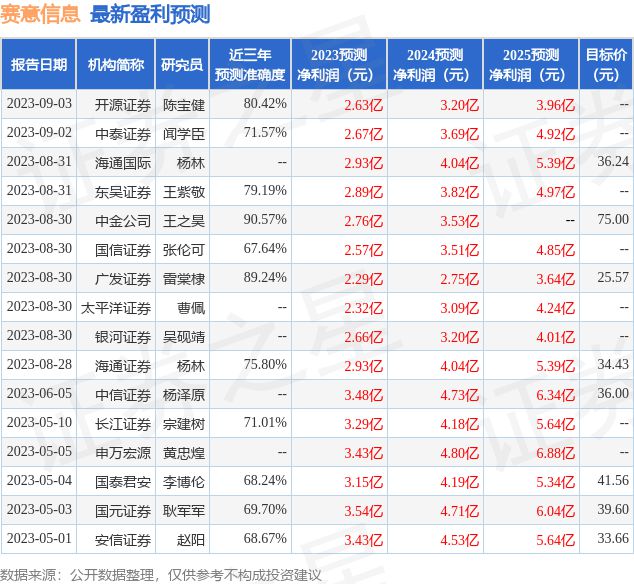Screen dimensions: 634x584
Task: Select institution 长江证券
Action: (x=123, y=424)
